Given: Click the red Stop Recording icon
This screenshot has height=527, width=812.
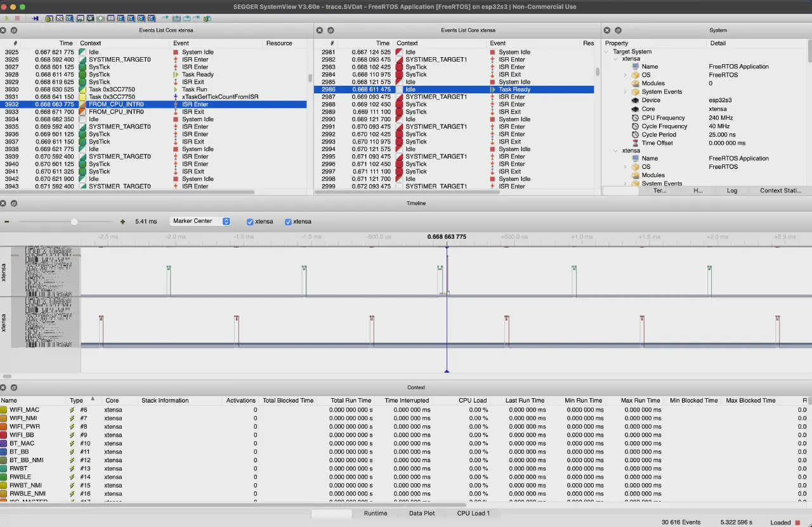Looking at the screenshot, I should (x=17, y=18).
